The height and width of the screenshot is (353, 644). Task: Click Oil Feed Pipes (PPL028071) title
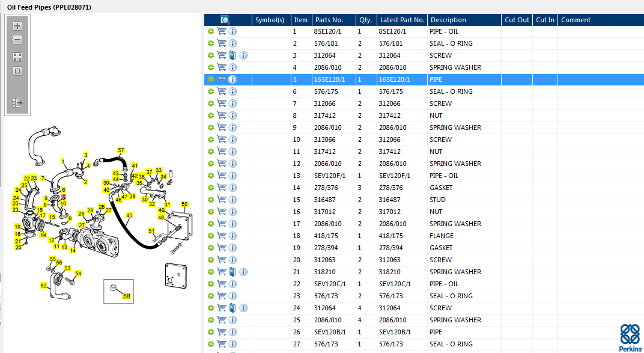click(x=49, y=7)
